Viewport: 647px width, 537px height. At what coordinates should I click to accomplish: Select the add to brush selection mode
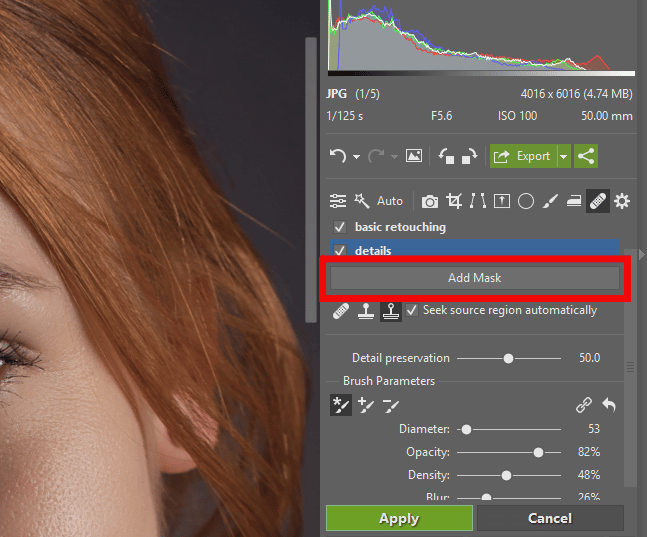tap(366, 405)
